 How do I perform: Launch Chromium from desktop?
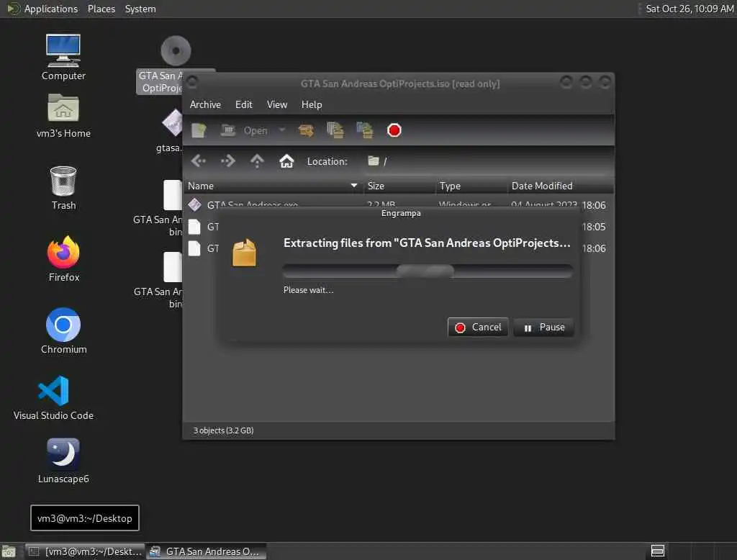point(63,331)
